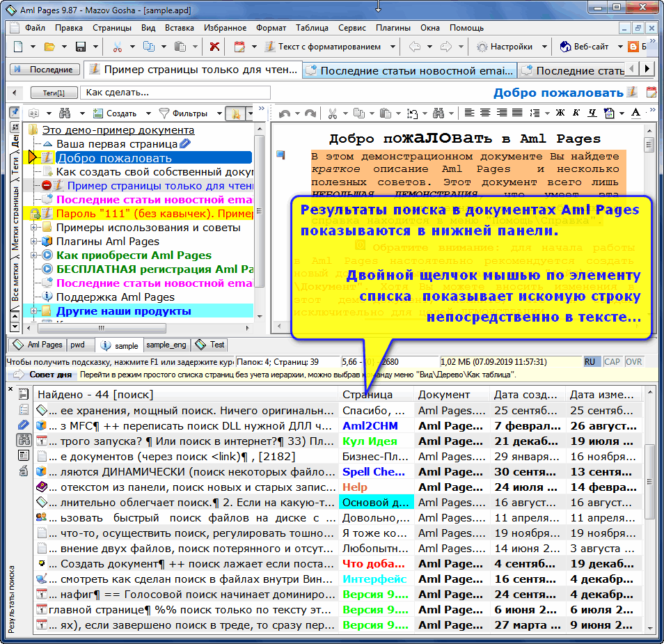This screenshot has width=664, height=644.
Task: Expand the Плагины Aml Pages tree node
Action: click(x=33, y=242)
